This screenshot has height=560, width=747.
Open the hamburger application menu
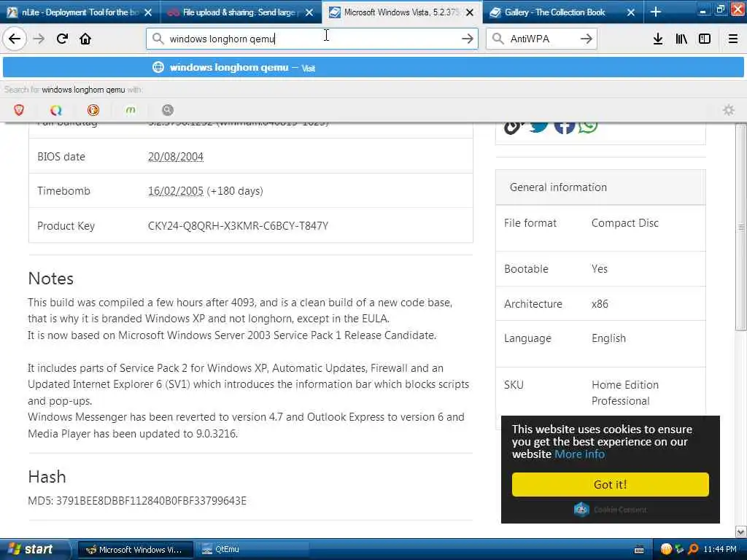733,39
